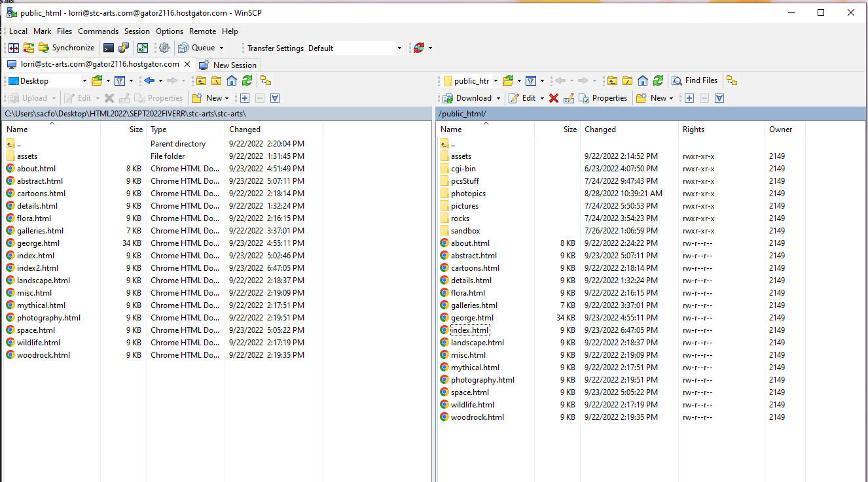Open the Transfer Settings Default dropdown
The width and height of the screenshot is (868, 482).
pyautogui.click(x=399, y=48)
